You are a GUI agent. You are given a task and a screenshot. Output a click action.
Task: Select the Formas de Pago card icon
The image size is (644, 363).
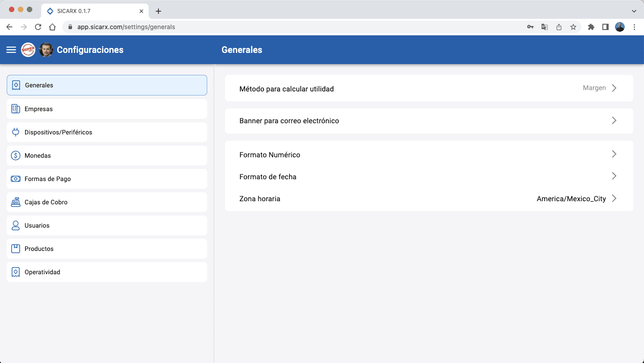click(x=16, y=178)
